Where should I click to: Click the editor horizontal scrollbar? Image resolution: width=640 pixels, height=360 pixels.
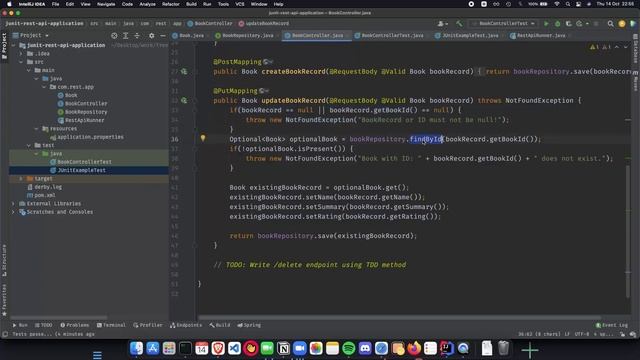click(x=399, y=317)
